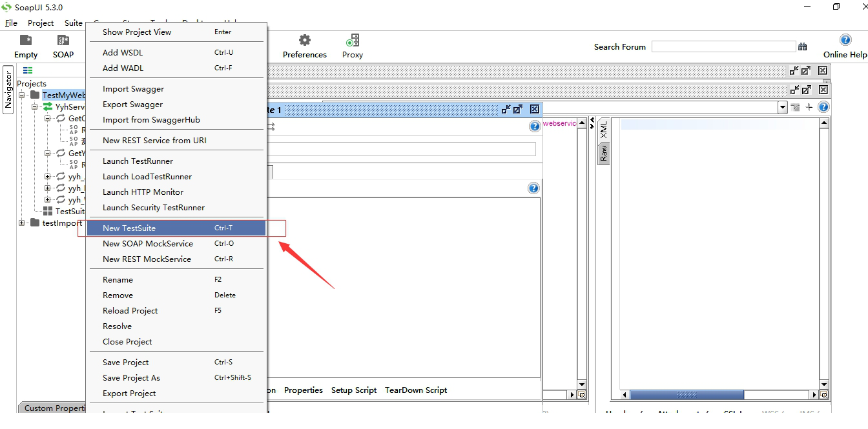Choose Remove from the project menu

[x=176, y=295]
